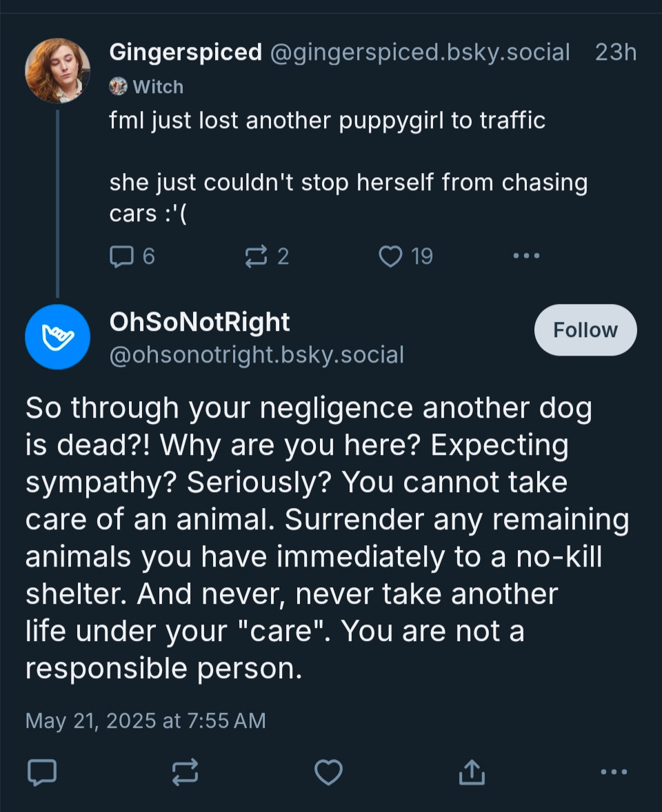Repost Gingerspiced's puppygirl post
Screen dimensions: 662x812
point(267,256)
